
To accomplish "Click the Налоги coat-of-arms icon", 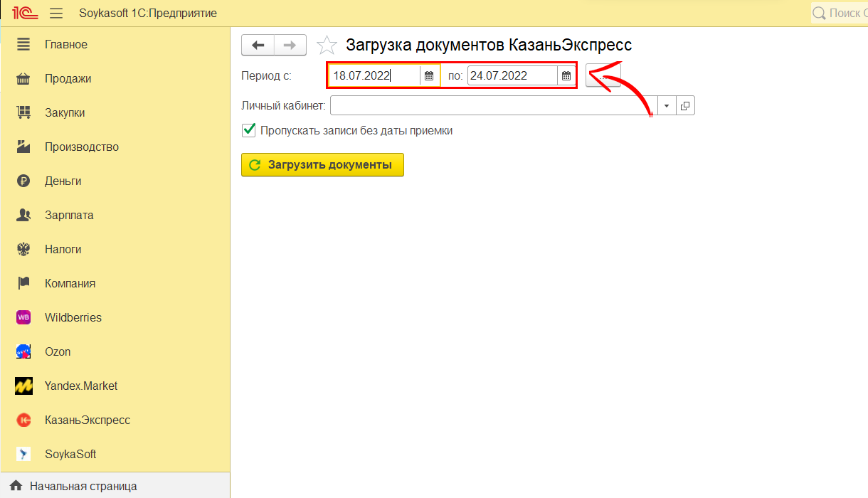I will pyautogui.click(x=23, y=250).
